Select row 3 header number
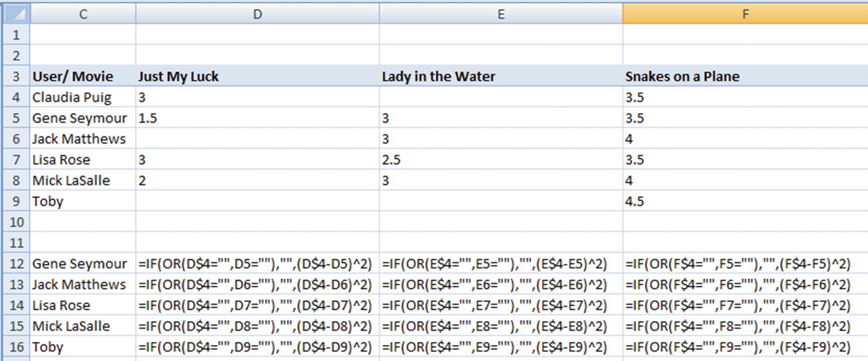Viewport: 868px width, 361px height. tap(16, 76)
